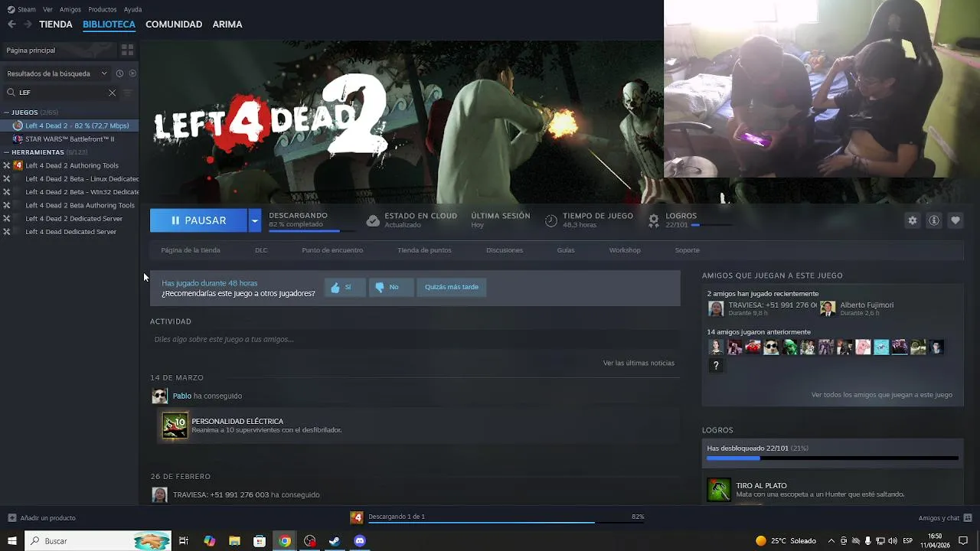
Task: Go to Página principal of library
Action: pyautogui.click(x=58, y=51)
